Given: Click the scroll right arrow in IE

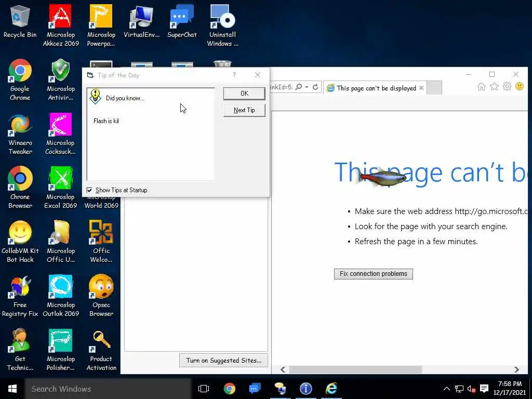Looking at the screenshot, I should click(516, 369).
